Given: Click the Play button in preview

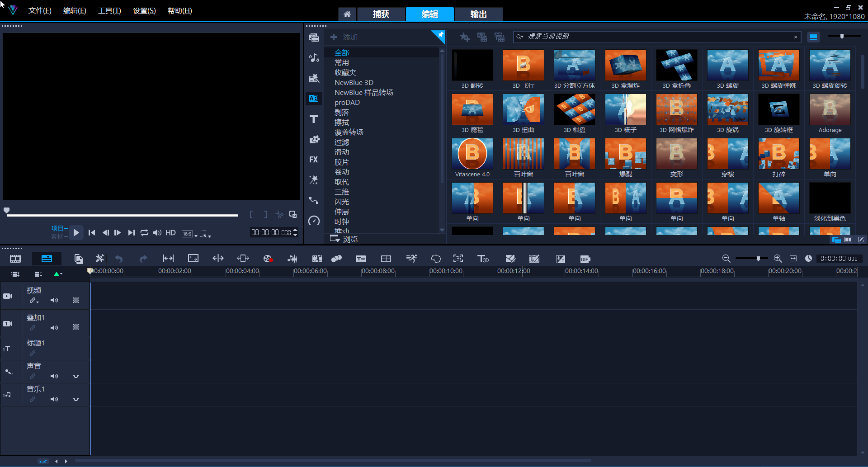Looking at the screenshot, I should [76, 232].
